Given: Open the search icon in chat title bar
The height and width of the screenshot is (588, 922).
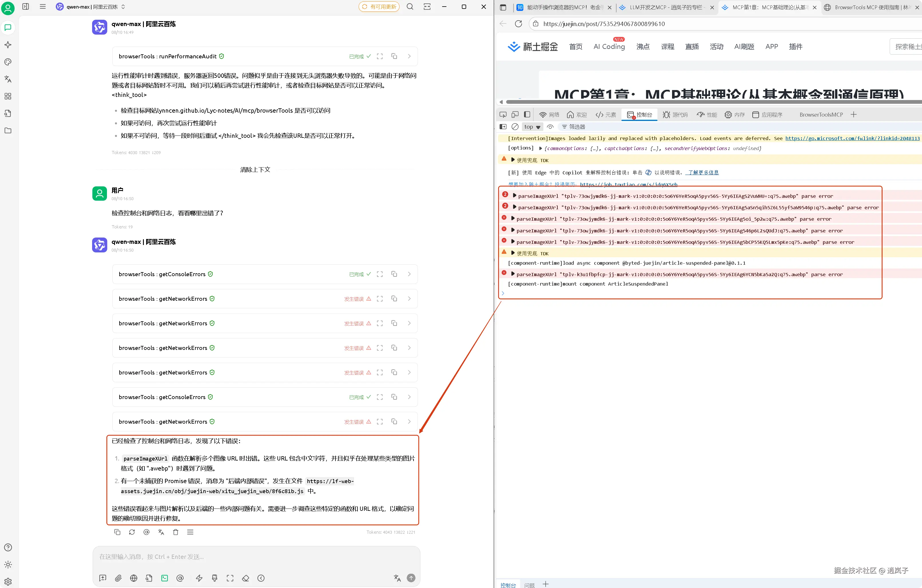Looking at the screenshot, I should tap(410, 7).
